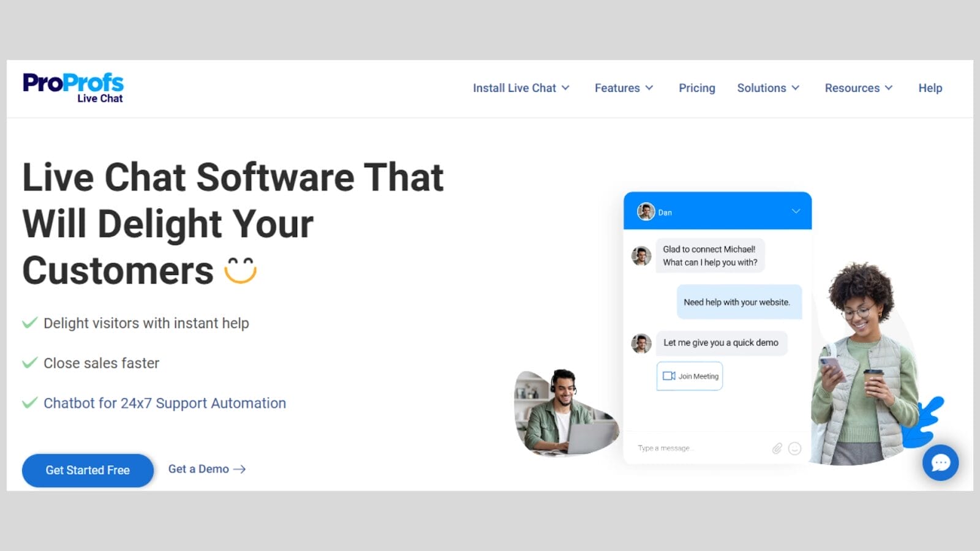
Task: Click the 'Close sales faster' text
Action: (102, 363)
